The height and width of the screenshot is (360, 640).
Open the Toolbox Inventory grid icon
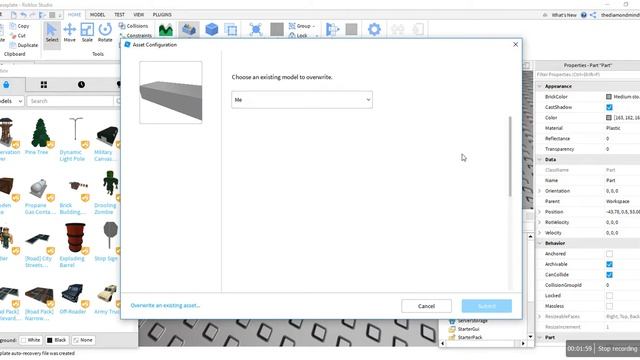click(x=44, y=84)
